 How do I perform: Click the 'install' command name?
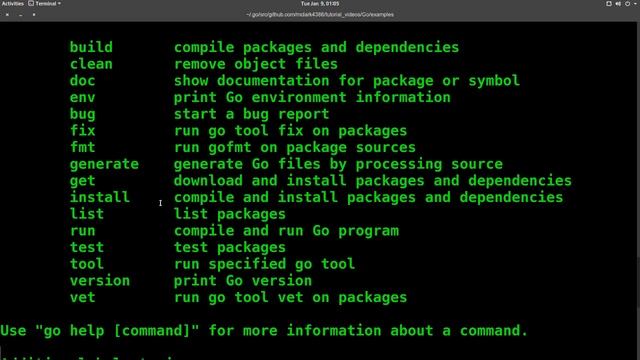[x=100, y=198]
